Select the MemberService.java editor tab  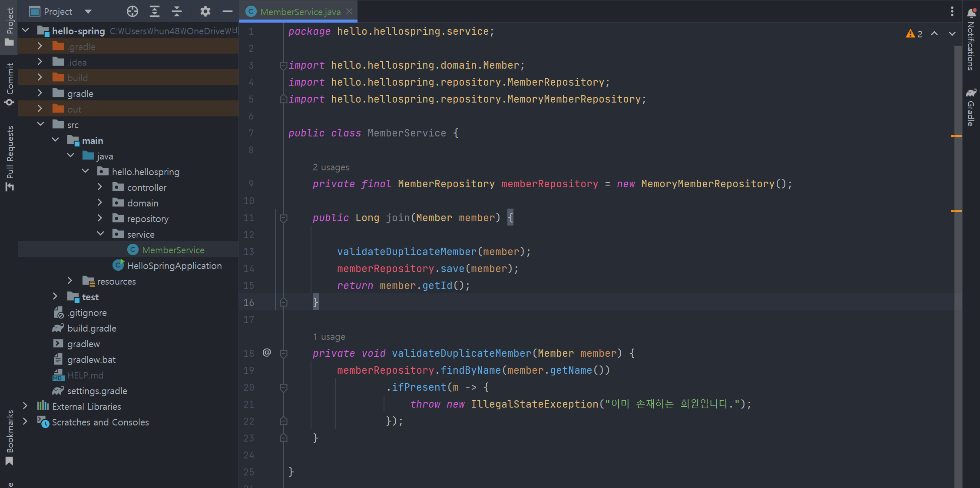click(300, 12)
